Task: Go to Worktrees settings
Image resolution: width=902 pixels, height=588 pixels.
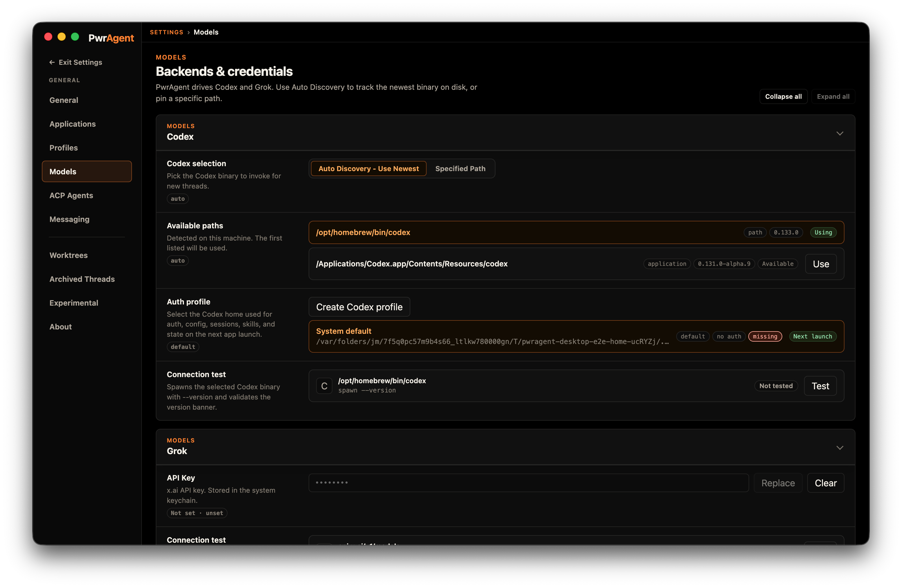Action: click(87, 255)
